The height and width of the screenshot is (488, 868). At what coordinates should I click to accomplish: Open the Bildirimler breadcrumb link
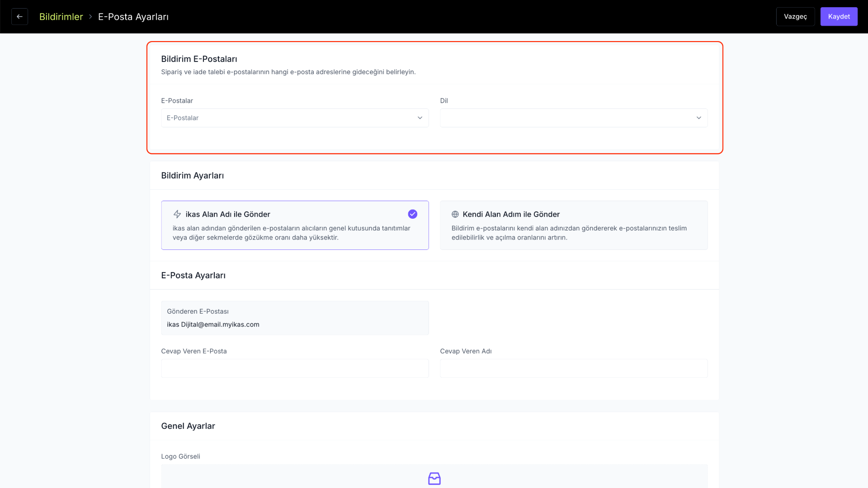[x=61, y=17]
